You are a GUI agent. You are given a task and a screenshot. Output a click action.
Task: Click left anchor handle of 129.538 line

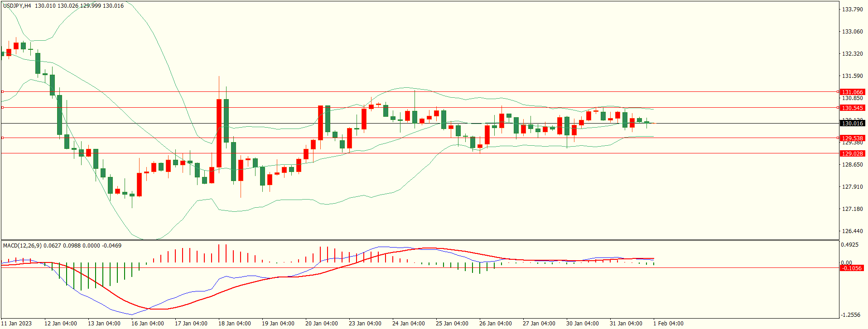(2, 138)
